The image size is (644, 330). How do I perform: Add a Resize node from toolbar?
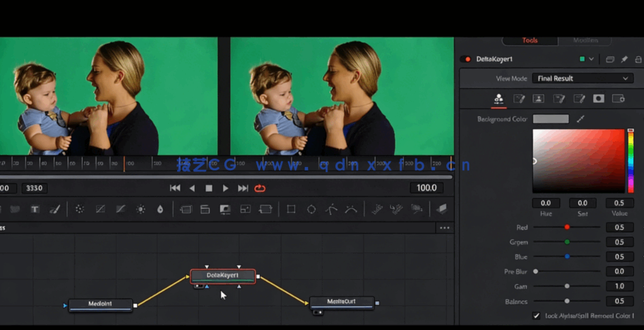pos(245,209)
